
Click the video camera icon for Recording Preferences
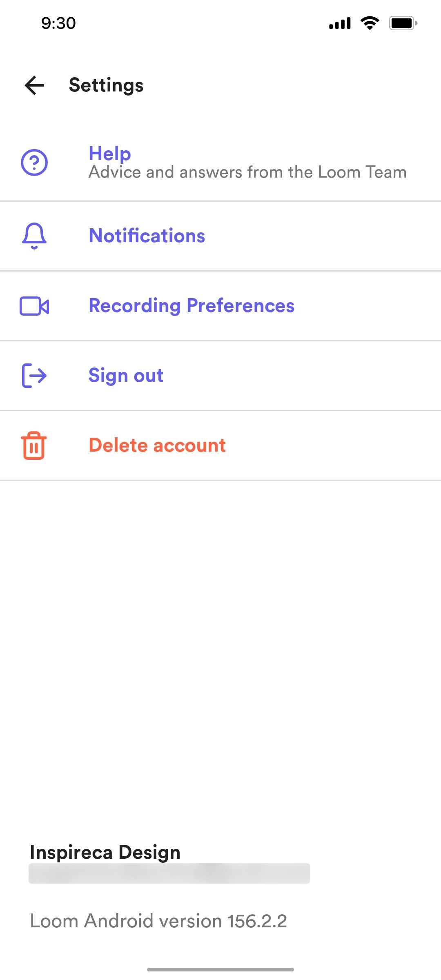tap(34, 306)
